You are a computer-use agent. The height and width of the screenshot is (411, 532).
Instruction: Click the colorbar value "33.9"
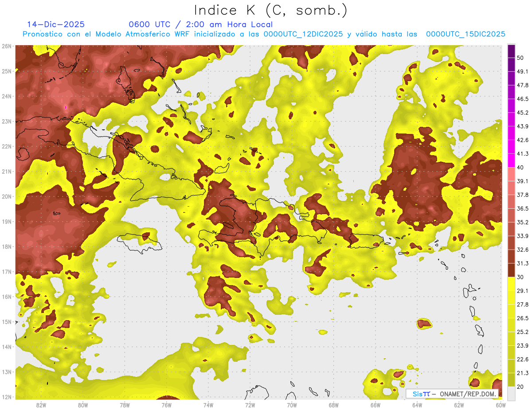(x=523, y=236)
